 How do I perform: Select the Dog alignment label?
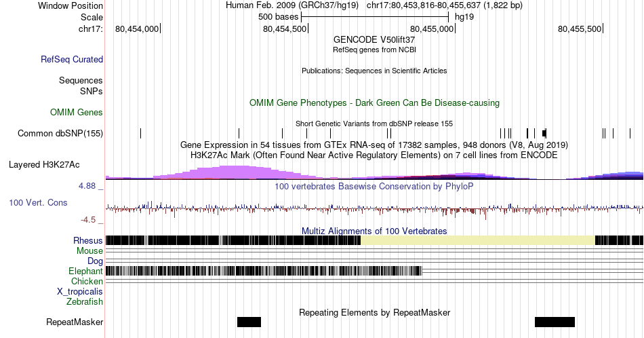click(x=96, y=261)
